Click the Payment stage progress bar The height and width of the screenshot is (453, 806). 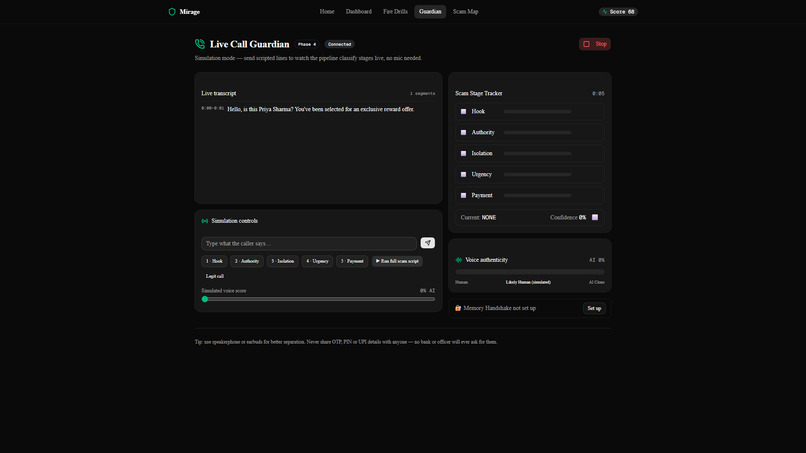pyautogui.click(x=537, y=195)
